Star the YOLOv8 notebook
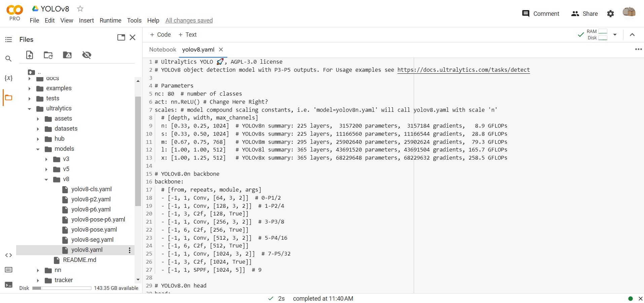644x303 pixels. (x=80, y=9)
